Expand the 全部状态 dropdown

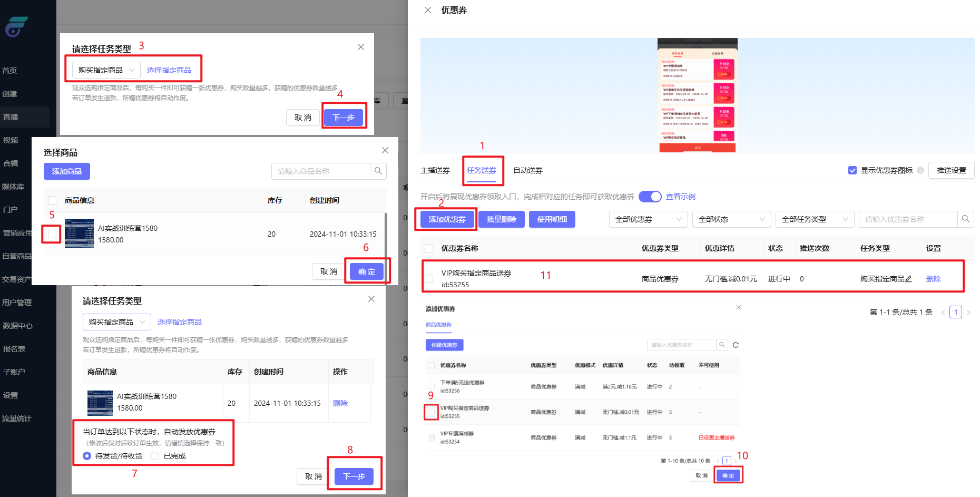pyautogui.click(x=731, y=219)
